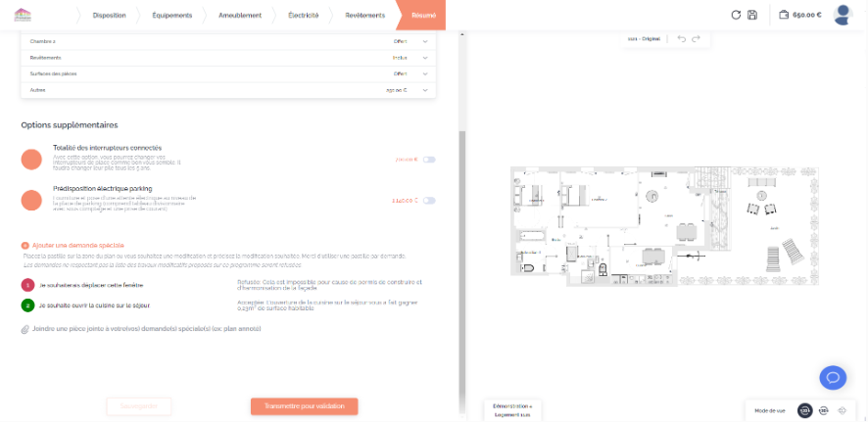Click the price of the parking option

(x=405, y=201)
